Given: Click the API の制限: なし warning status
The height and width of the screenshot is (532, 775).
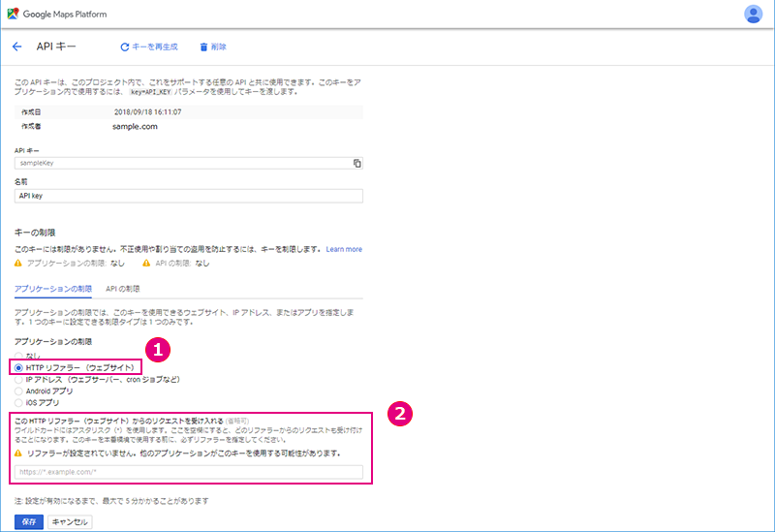Looking at the screenshot, I should 176,264.
